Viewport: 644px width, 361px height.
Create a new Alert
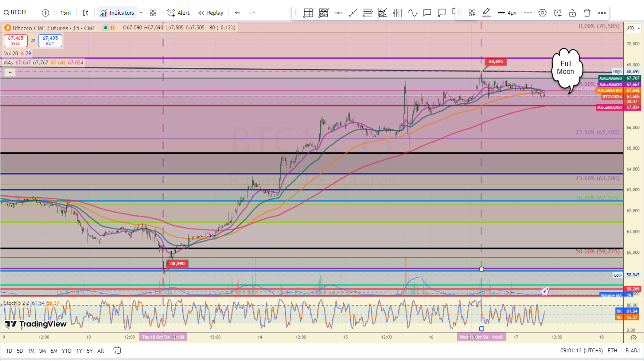click(178, 13)
